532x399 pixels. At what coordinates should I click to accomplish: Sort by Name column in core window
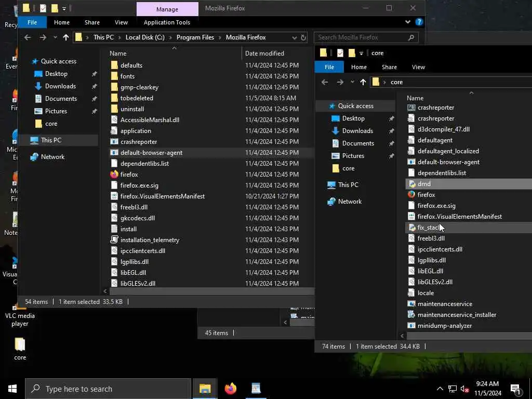point(415,98)
